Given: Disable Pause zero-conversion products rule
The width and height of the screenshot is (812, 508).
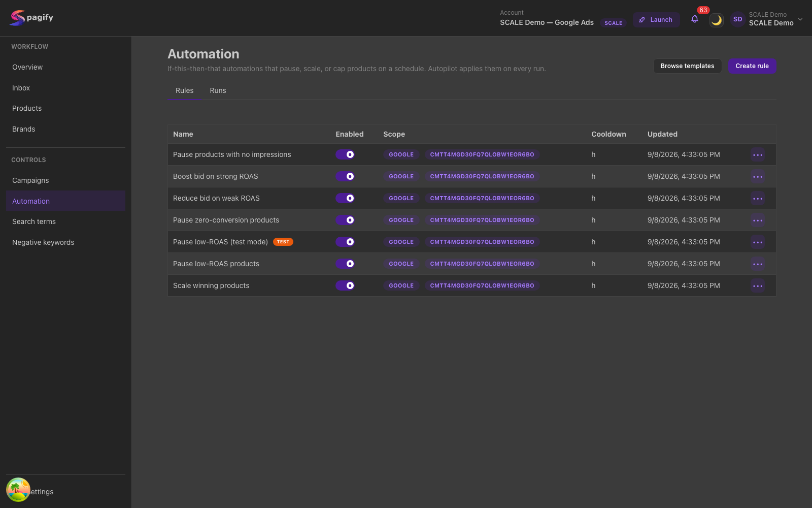Looking at the screenshot, I should (x=345, y=220).
